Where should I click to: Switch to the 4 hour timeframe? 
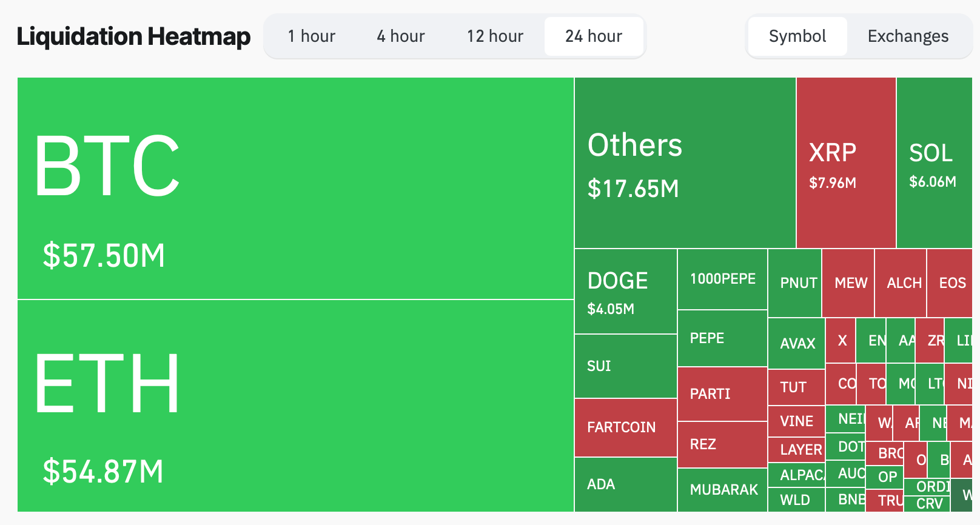(400, 36)
